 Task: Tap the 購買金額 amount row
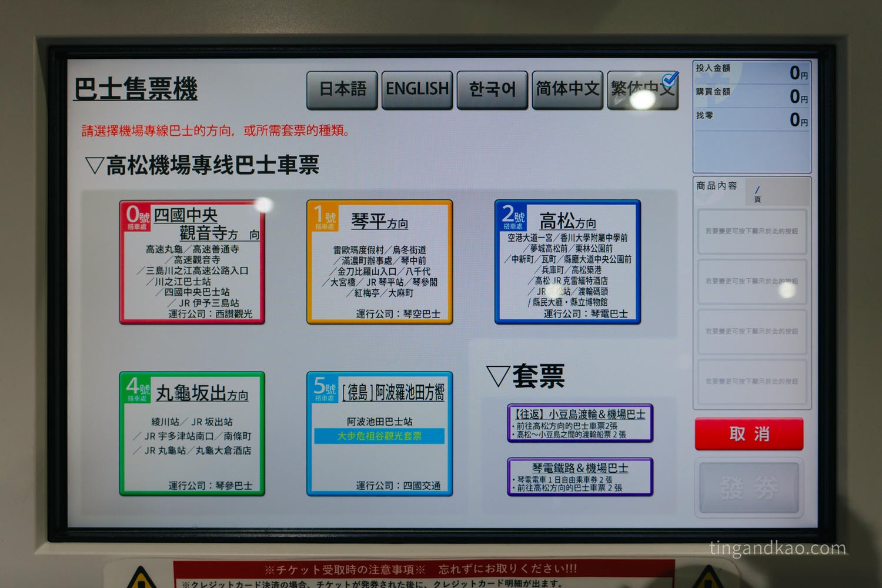(752, 96)
